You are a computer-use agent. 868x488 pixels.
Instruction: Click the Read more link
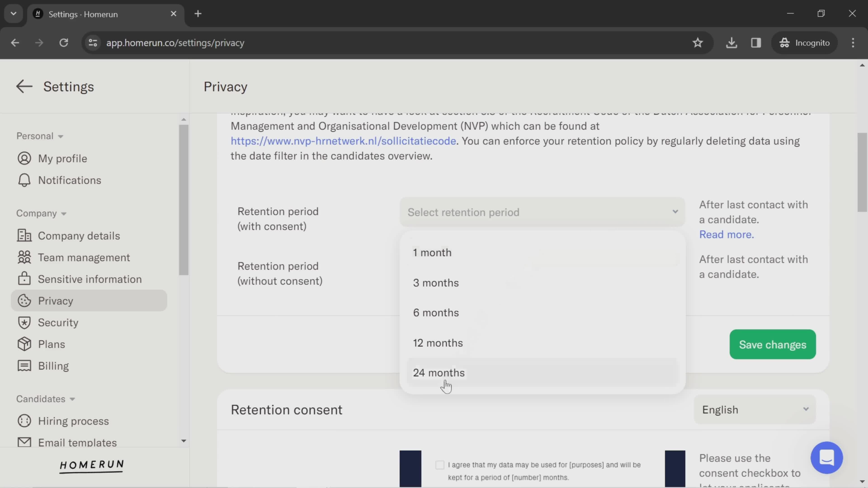[726, 235]
